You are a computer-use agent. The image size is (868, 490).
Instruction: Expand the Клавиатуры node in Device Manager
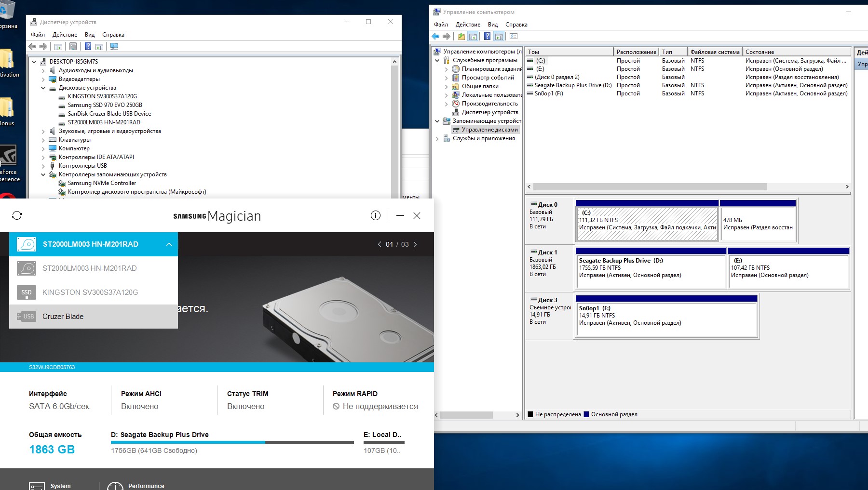point(43,140)
